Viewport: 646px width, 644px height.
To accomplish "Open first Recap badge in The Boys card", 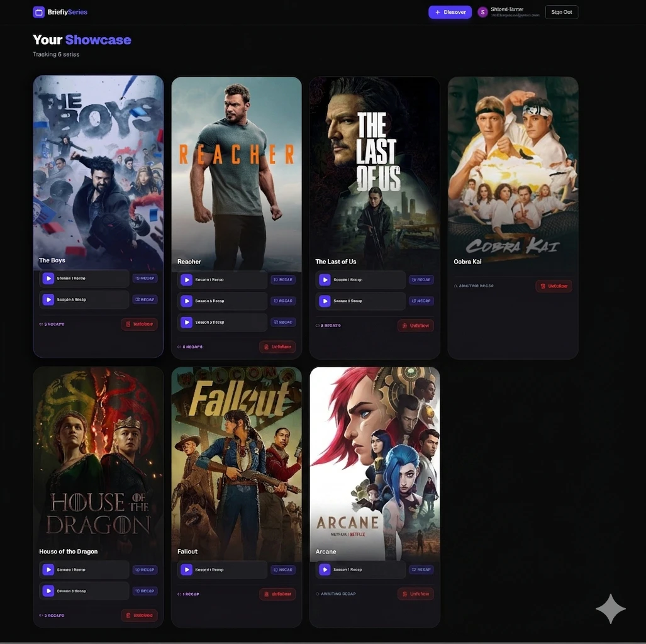I will point(145,278).
